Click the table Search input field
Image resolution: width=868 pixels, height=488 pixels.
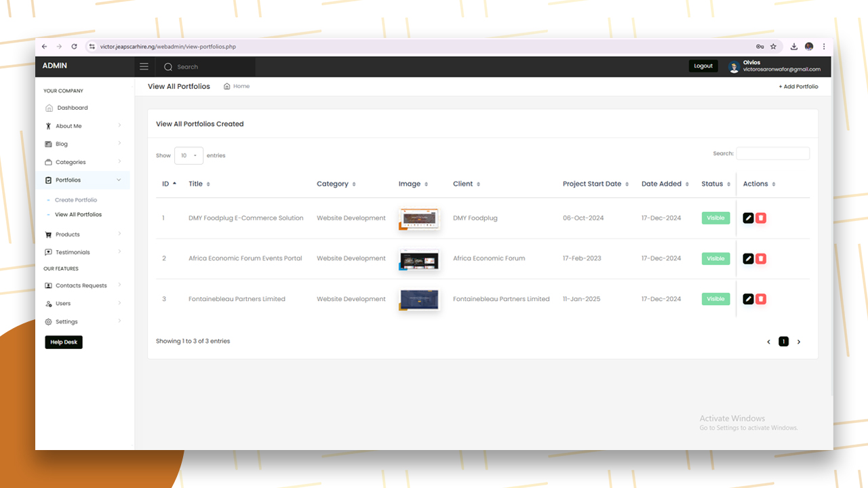click(773, 154)
